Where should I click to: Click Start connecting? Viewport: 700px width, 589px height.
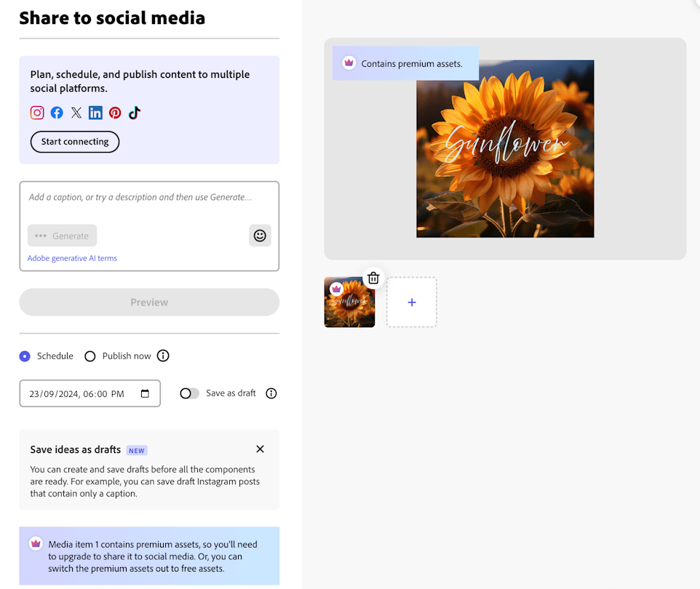tap(74, 142)
